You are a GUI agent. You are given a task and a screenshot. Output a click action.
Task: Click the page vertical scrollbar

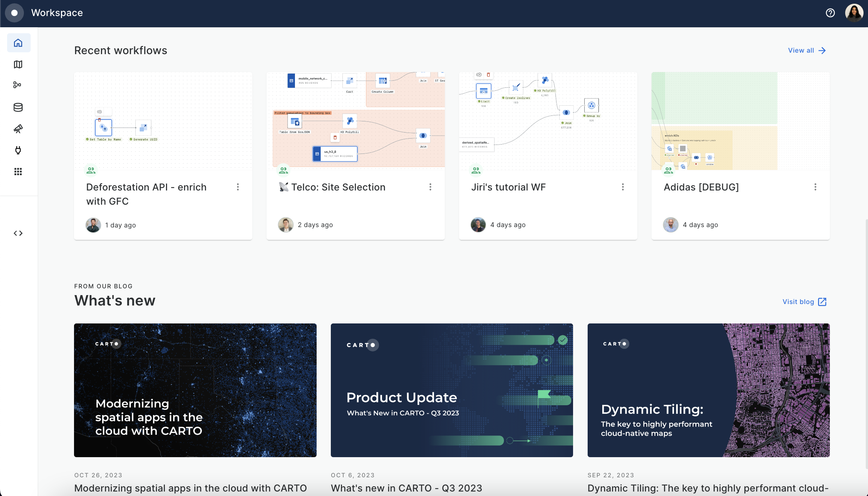pyautogui.click(x=866, y=344)
